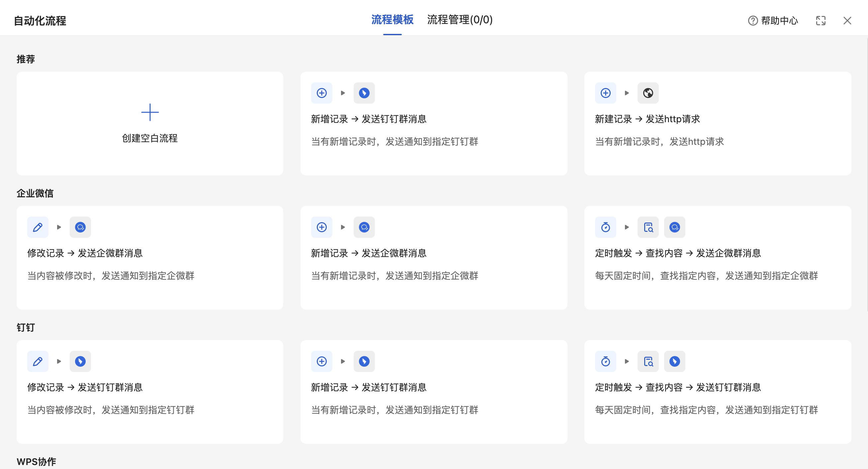Viewport: 868px width, 469px height.
Task: Click the help question-mark icon
Action: click(753, 21)
